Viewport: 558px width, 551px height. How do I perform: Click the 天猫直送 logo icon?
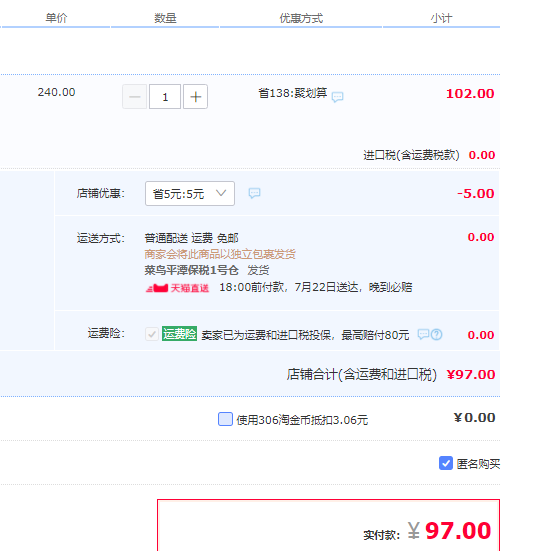157,288
